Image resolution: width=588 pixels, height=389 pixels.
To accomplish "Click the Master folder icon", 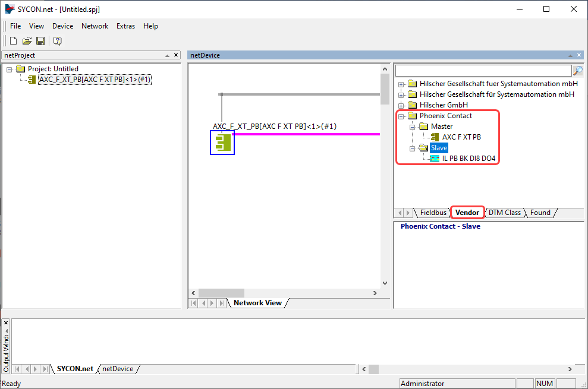I will 423,126.
